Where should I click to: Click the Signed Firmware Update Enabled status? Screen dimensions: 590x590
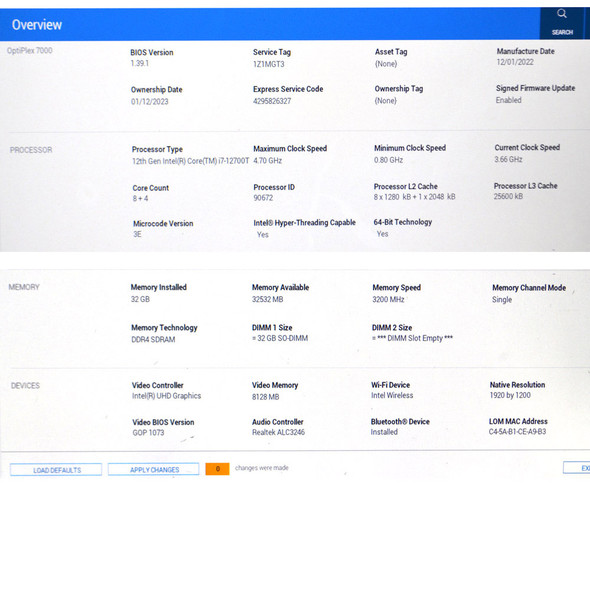(x=508, y=100)
